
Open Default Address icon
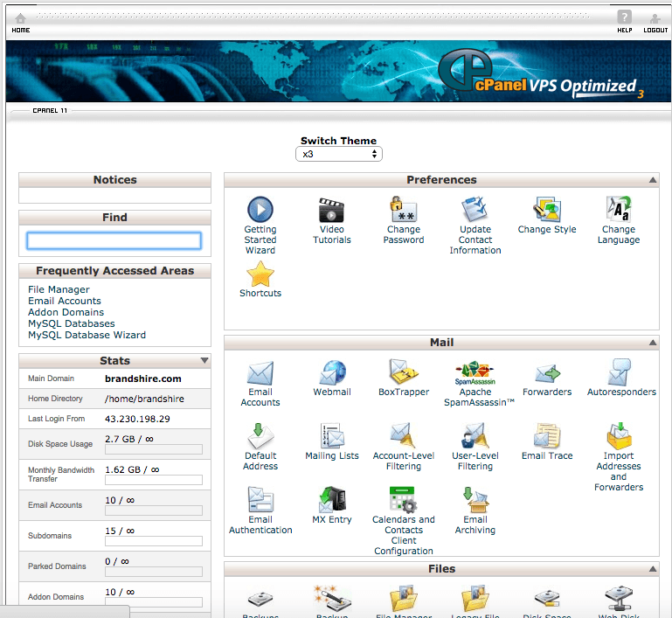260,436
